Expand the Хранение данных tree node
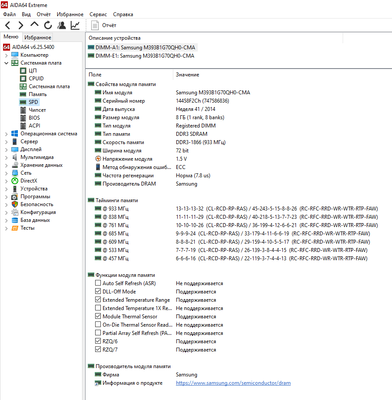Viewport: 392px width, 400px height. (6, 165)
